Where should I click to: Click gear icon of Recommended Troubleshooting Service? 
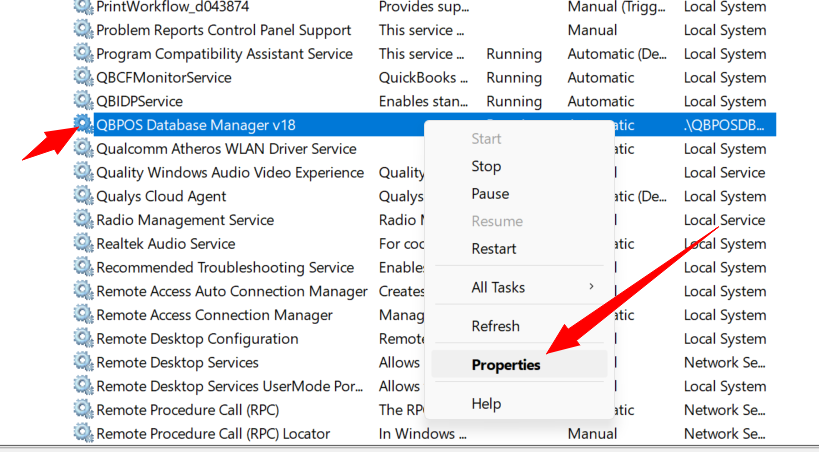point(83,267)
